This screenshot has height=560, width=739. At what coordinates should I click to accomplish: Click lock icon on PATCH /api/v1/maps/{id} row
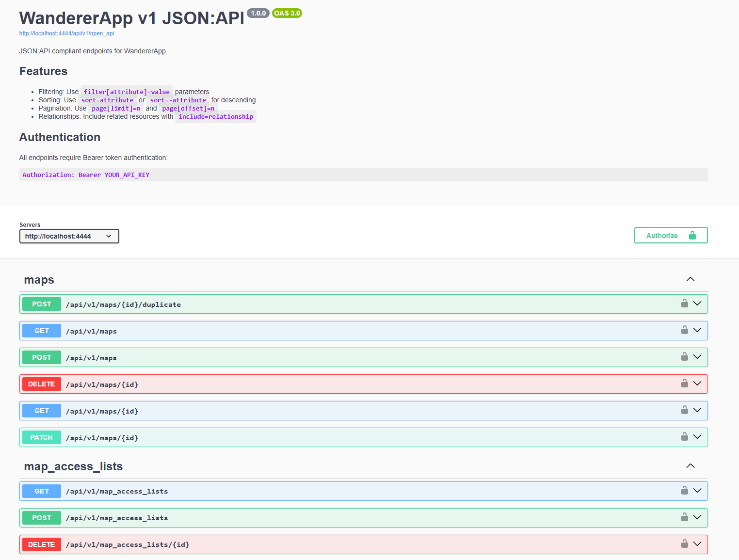pos(684,437)
